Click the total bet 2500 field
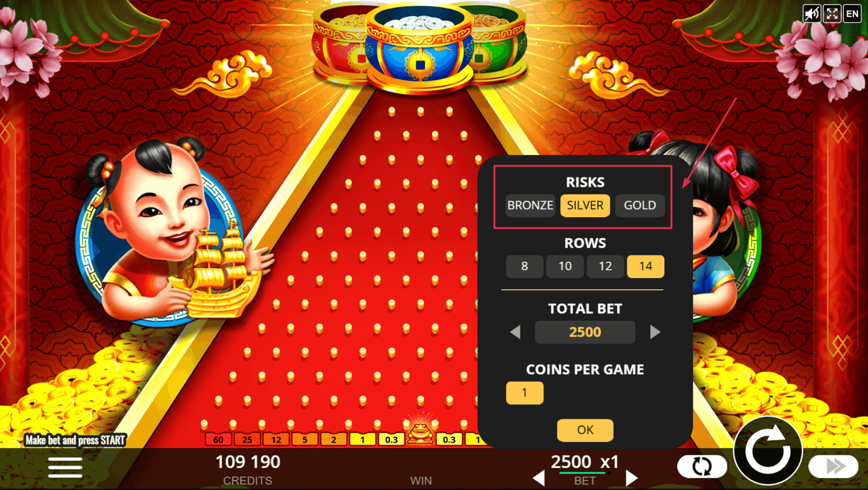The image size is (868, 490). [585, 332]
